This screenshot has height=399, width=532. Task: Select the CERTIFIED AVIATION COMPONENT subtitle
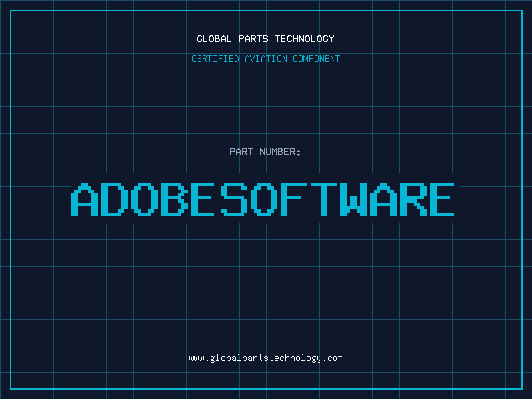(265, 59)
